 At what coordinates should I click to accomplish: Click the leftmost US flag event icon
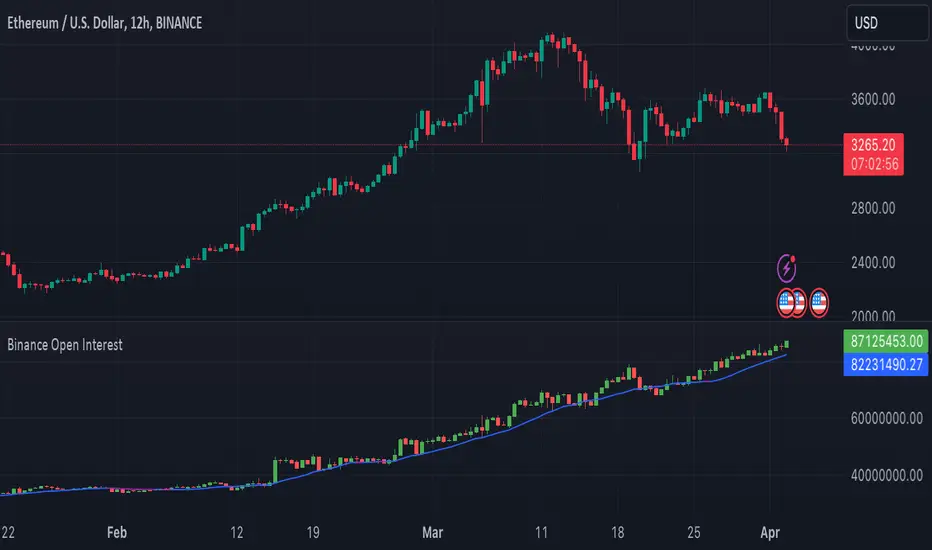point(787,302)
